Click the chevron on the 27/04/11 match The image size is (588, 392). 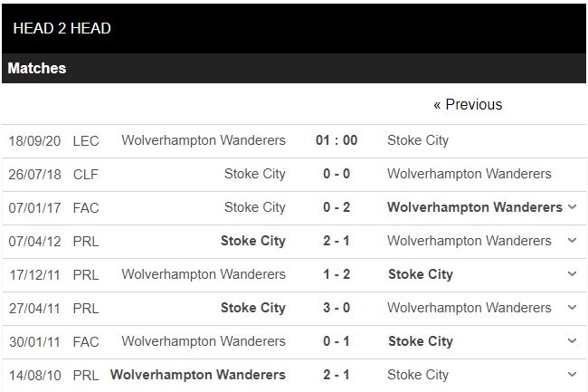[572, 308]
